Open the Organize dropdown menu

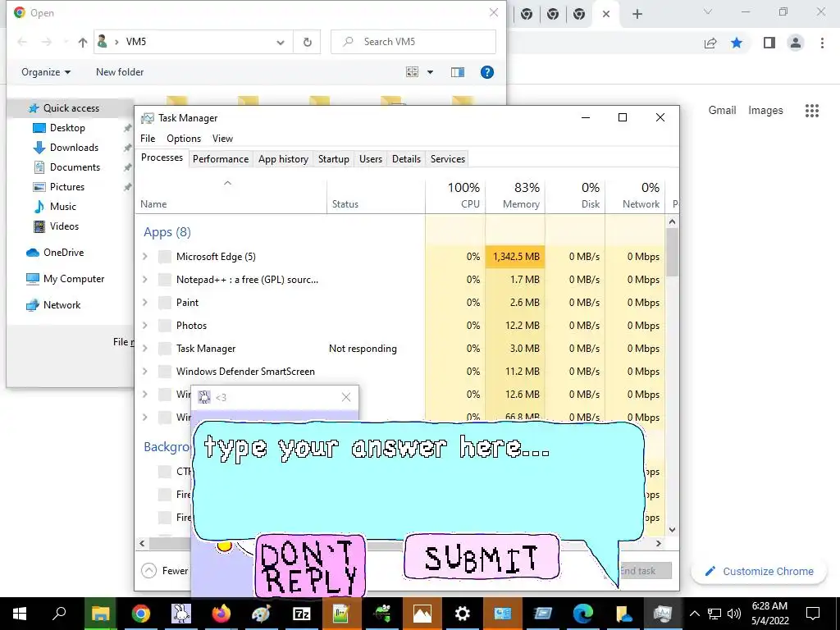46,72
